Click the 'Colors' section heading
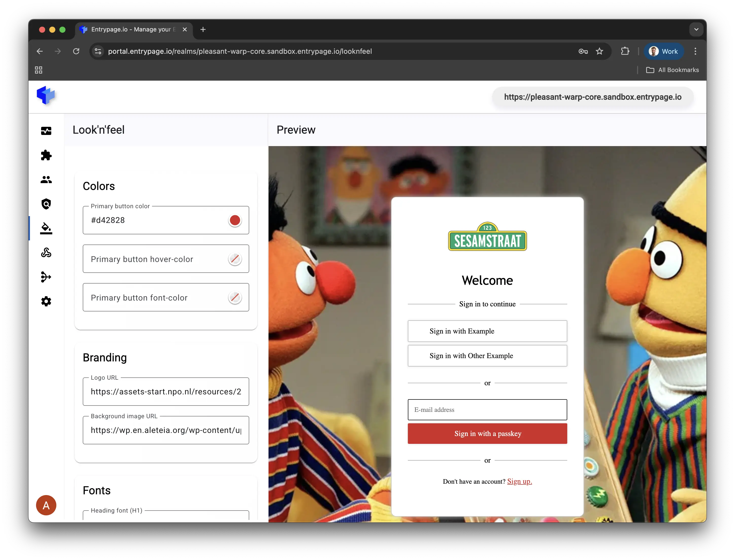735x560 pixels. (99, 186)
